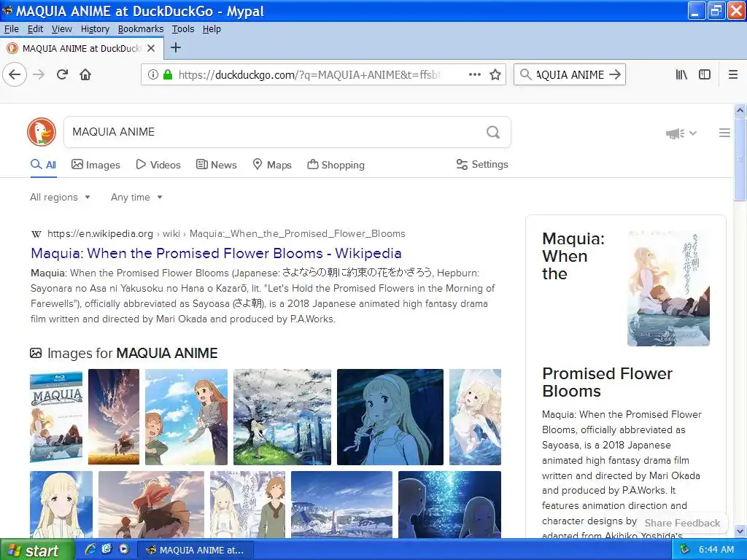Screen dimensions: 747x560
Task: Click the browser address bar URL
Action: click(x=309, y=75)
